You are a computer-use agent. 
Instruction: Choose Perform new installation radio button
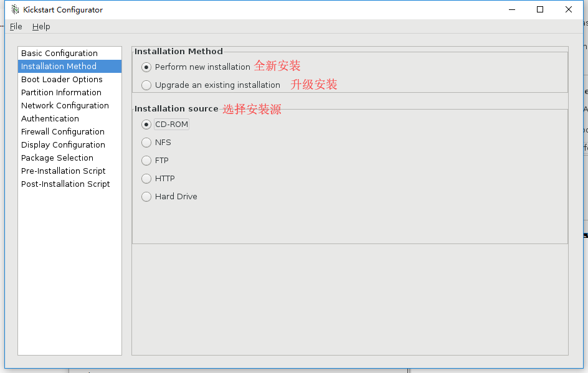[146, 67]
